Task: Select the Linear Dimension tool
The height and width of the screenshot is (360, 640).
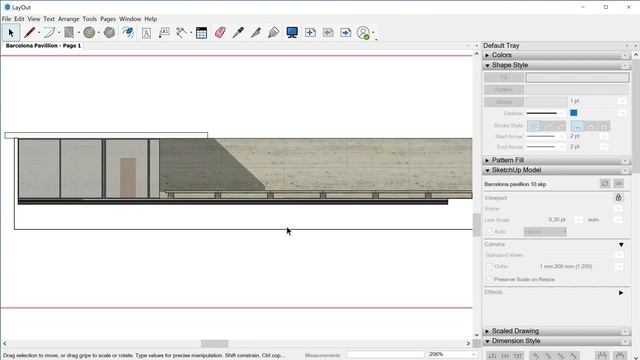Action: (x=181, y=33)
